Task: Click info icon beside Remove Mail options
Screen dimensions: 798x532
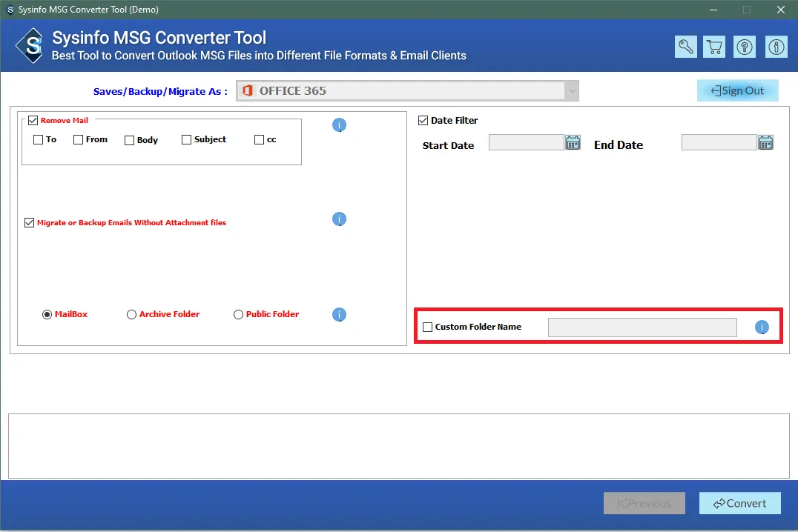Action: tap(339, 125)
